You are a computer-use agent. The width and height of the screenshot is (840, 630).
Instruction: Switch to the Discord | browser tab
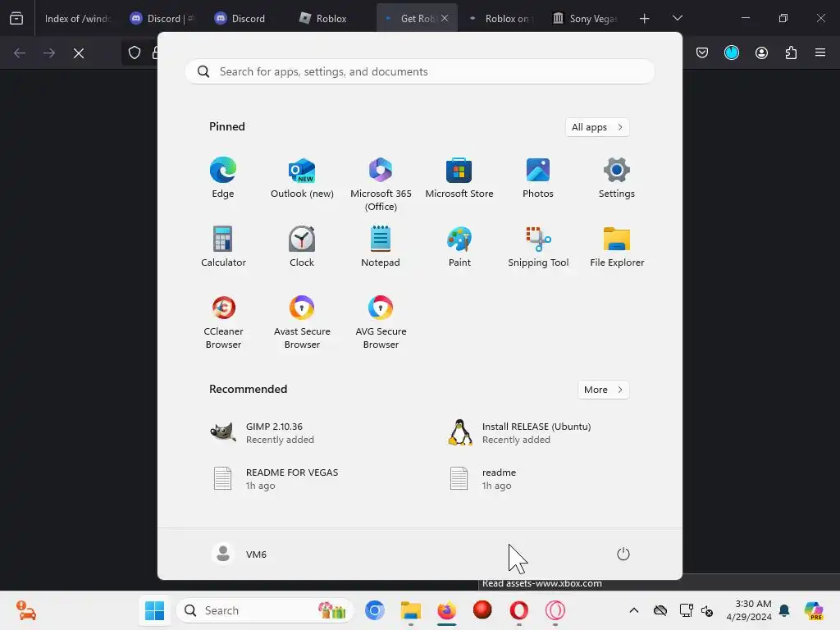[x=163, y=18]
